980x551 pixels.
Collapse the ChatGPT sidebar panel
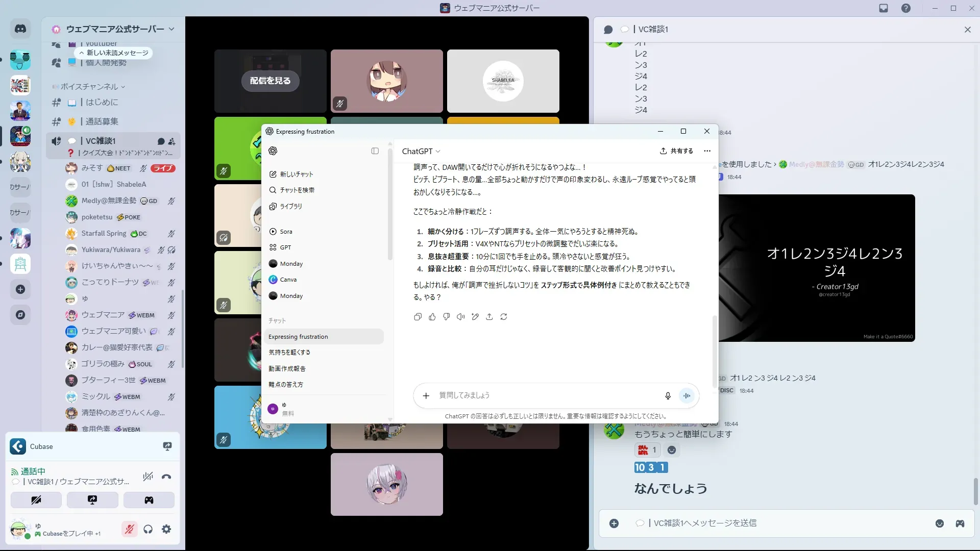click(375, 151)
